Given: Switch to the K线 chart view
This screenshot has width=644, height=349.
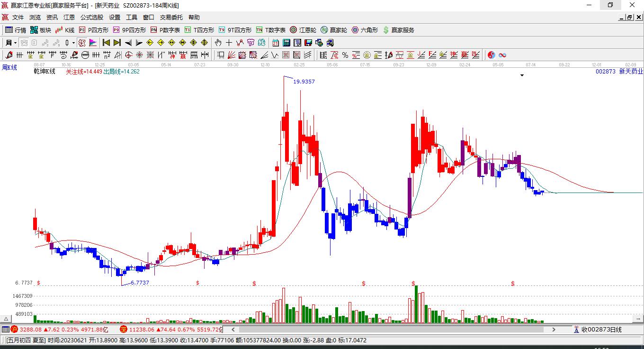Looking at the screenshot, I should click(x=65, y=30).
